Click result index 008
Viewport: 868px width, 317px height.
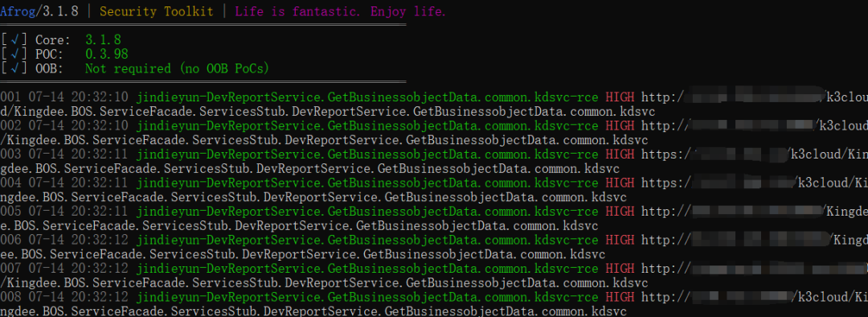click(10, 298)
